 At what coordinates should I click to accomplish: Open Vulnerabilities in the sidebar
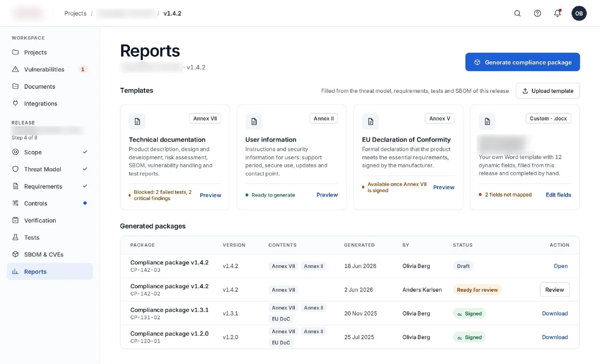[50, 69]
